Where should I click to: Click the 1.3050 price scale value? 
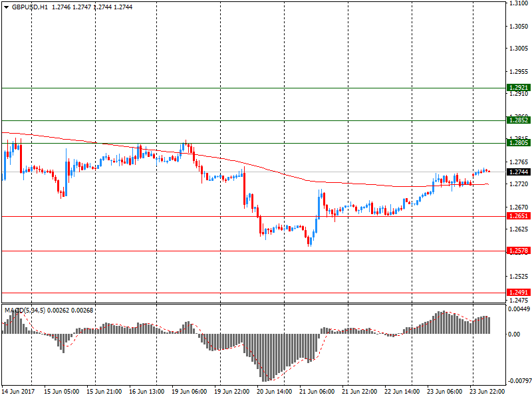519,27
